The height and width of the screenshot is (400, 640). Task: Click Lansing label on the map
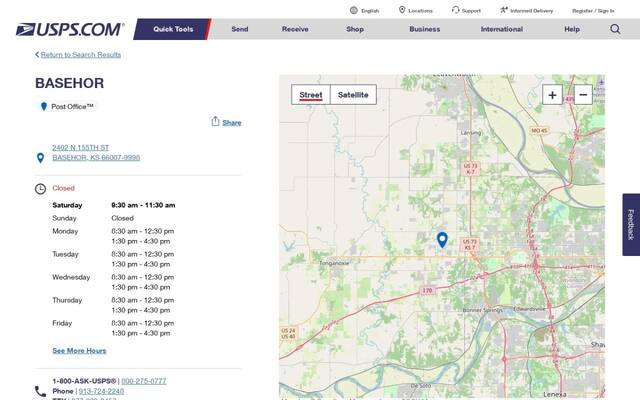tap(471, 133)
